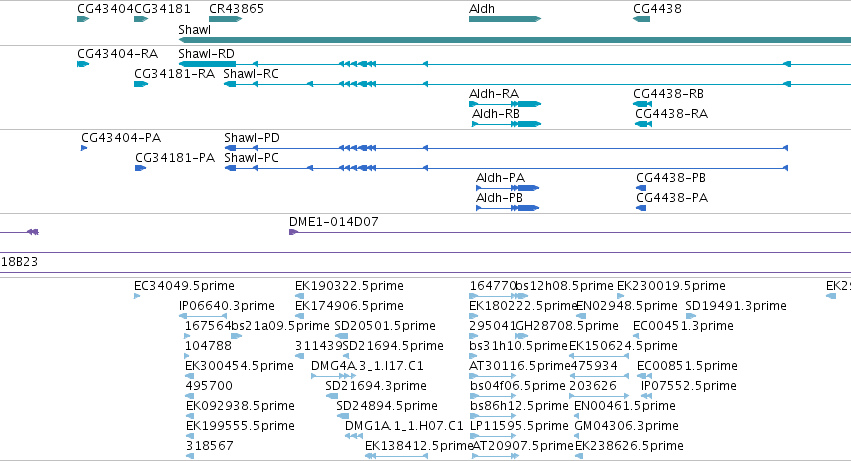Click the EC00851.5prime EST label
This screenshot has height=461, width=851.
687,367
